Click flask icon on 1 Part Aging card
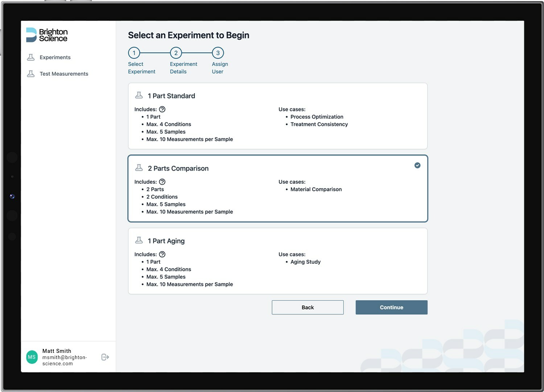The width and height of the screenshot is (544, 392). [x=139, y=240]
